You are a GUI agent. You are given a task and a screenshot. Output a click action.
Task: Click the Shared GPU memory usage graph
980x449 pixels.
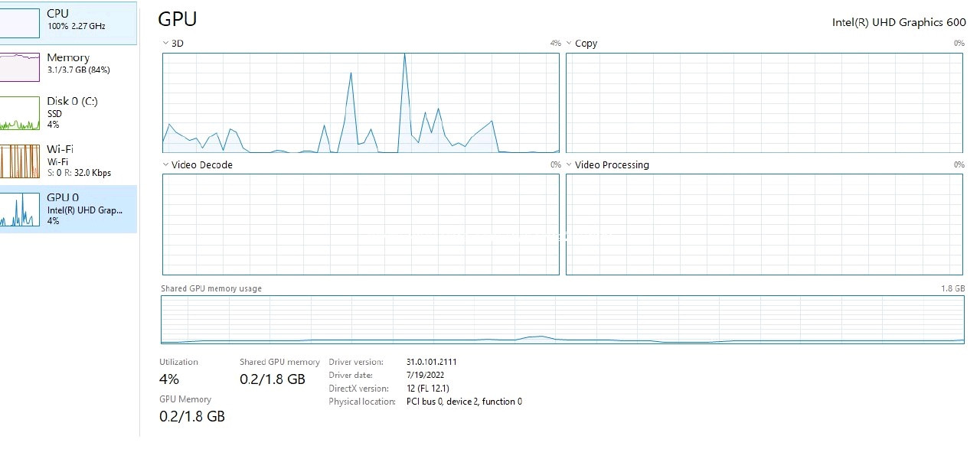click(563, 320)
